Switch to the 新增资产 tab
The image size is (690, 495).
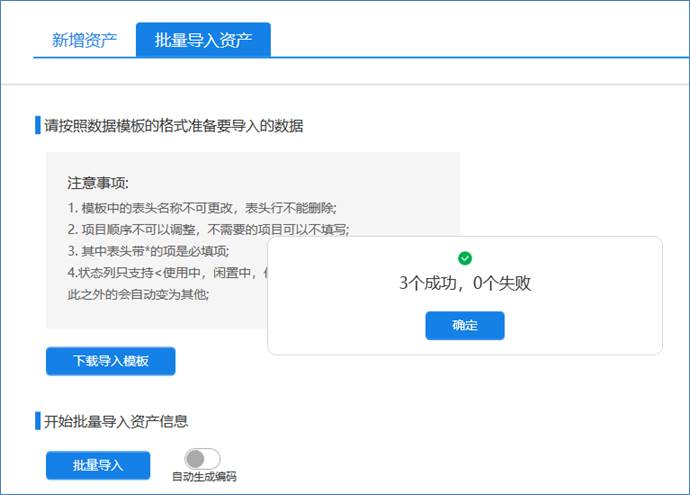point(84,41)
